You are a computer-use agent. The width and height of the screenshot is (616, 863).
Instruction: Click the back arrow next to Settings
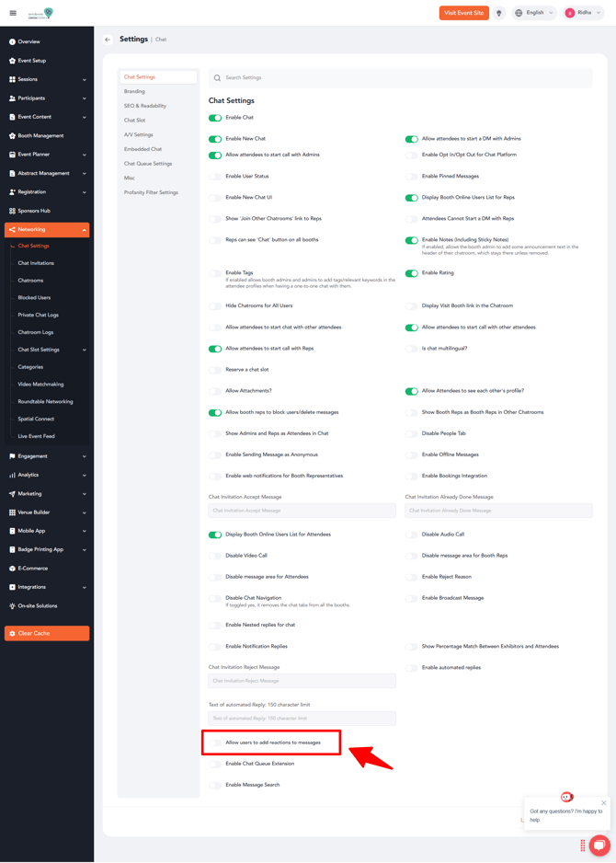pos(108,40)
